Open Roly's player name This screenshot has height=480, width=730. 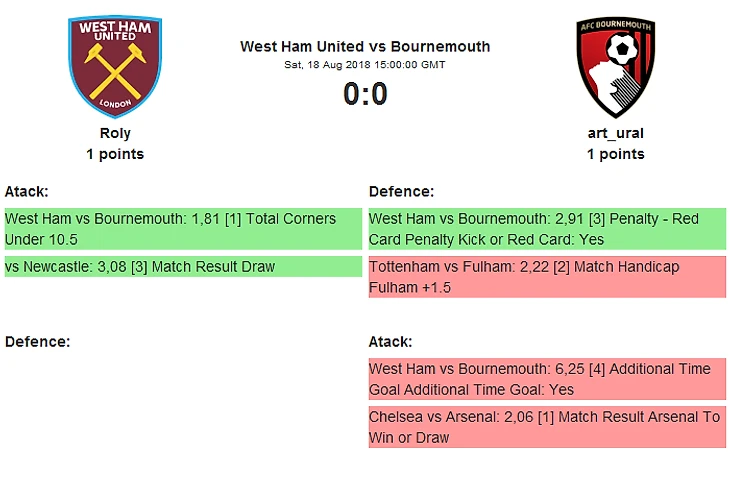(115, 133)
